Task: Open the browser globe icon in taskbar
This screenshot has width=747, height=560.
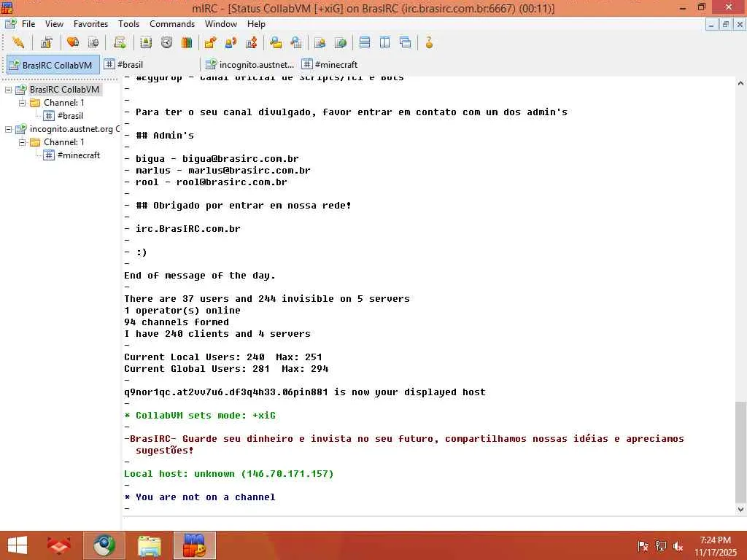Action: [104, 545]
